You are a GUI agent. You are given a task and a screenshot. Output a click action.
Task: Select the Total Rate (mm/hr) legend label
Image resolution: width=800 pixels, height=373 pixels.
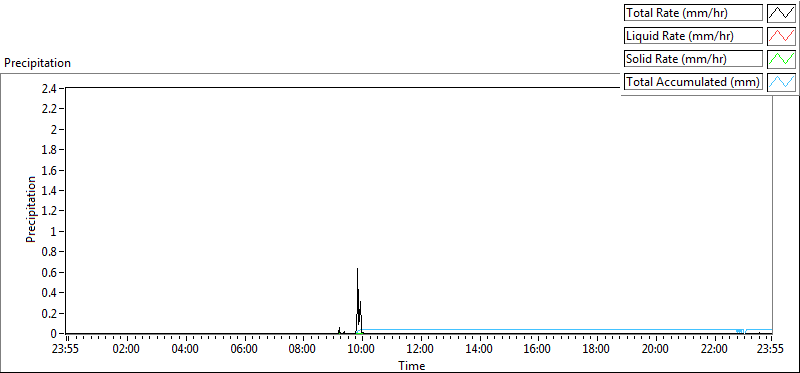pyautogui.click(x=694, y=13)
